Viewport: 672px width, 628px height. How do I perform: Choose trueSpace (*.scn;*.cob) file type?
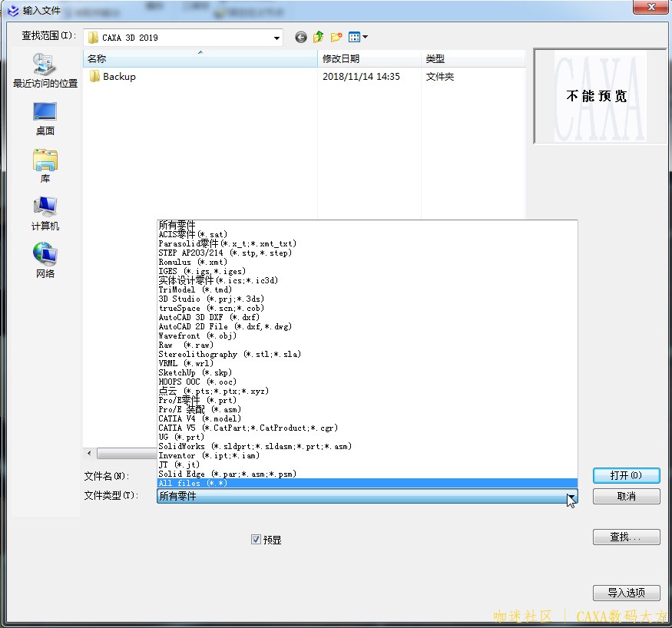pos(367,308)
